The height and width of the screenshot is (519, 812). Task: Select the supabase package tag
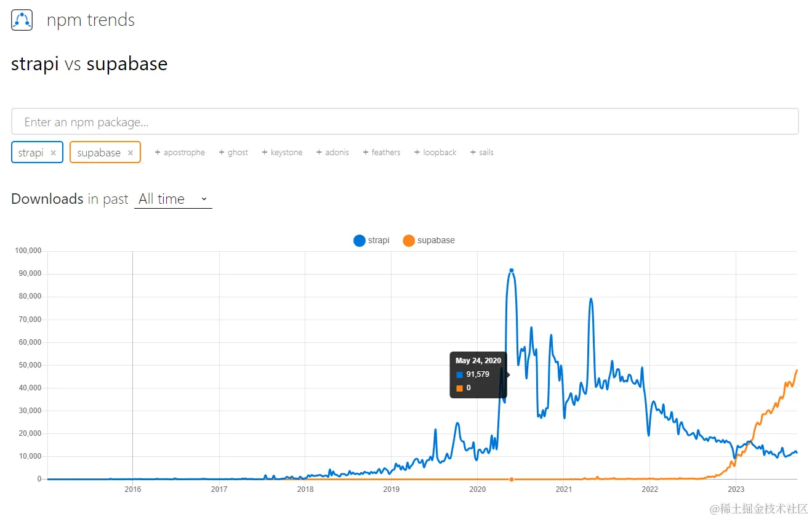tap(98, 153)
